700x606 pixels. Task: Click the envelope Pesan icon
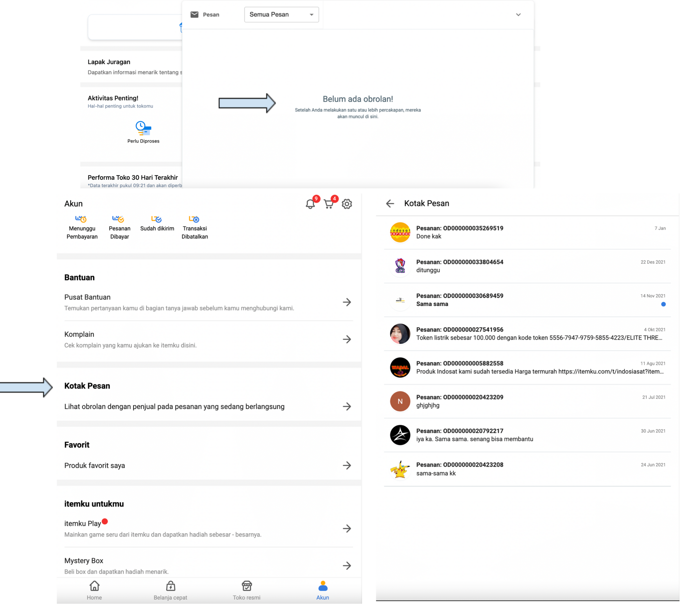(195, 15)
